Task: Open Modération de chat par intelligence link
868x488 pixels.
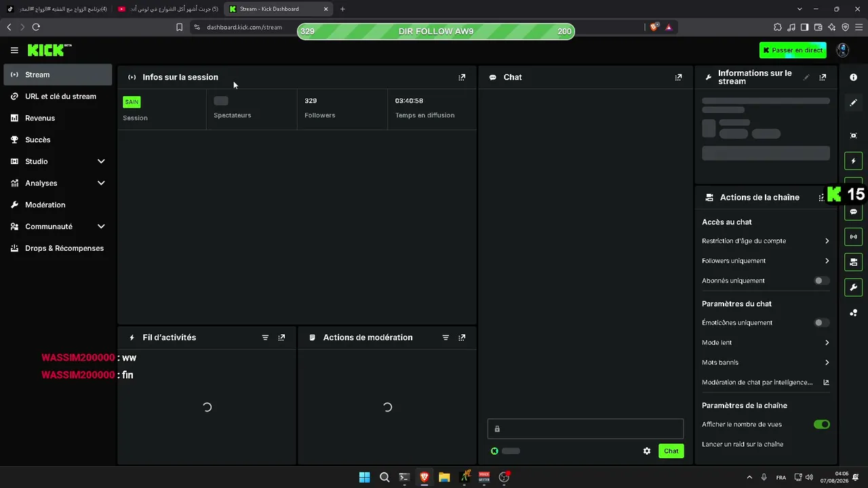Action: [x=766, y=382]
